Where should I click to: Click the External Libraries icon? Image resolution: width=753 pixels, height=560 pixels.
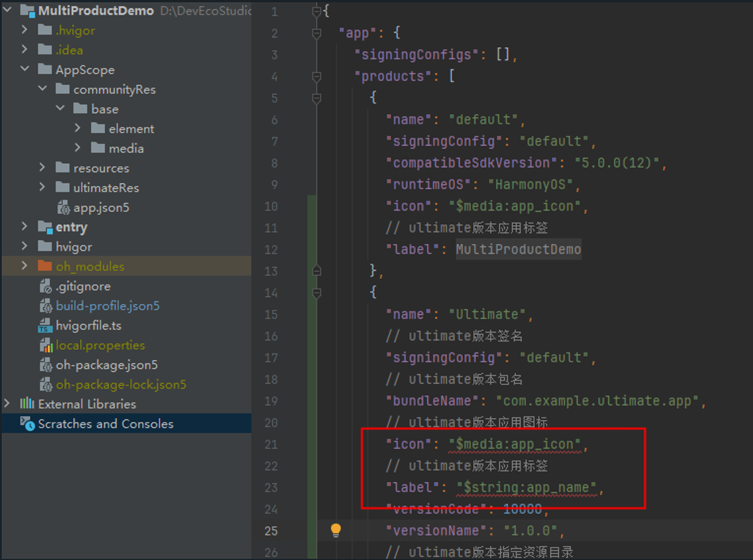(27, 403)
